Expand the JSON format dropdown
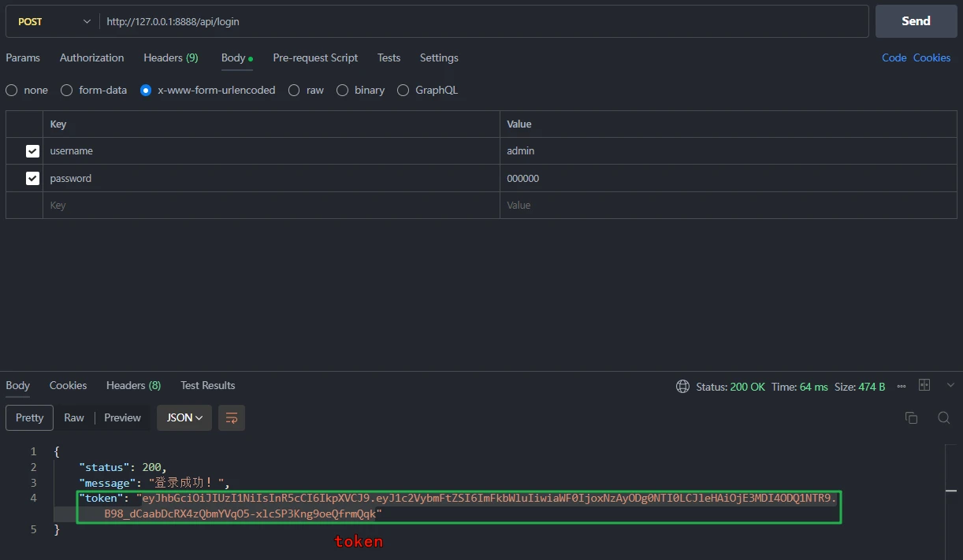 click(184, 418)
